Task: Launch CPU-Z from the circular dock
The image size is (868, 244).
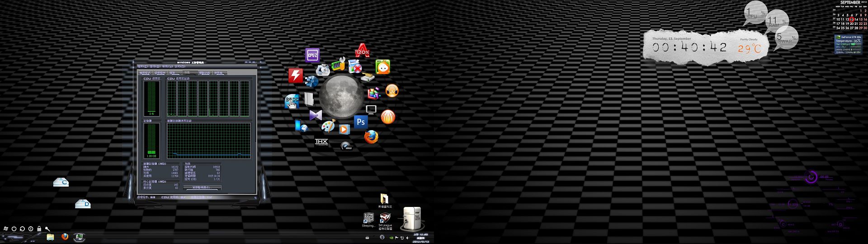Action: click(x=312, y=55)
